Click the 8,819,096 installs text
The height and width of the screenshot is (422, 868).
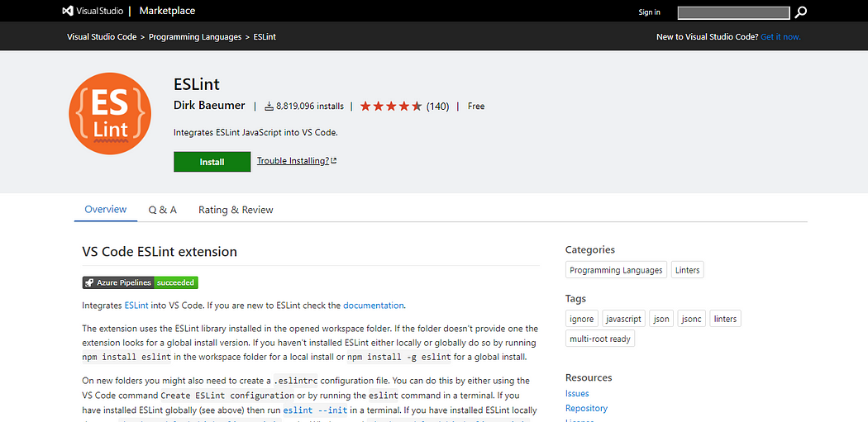(310, 107)
